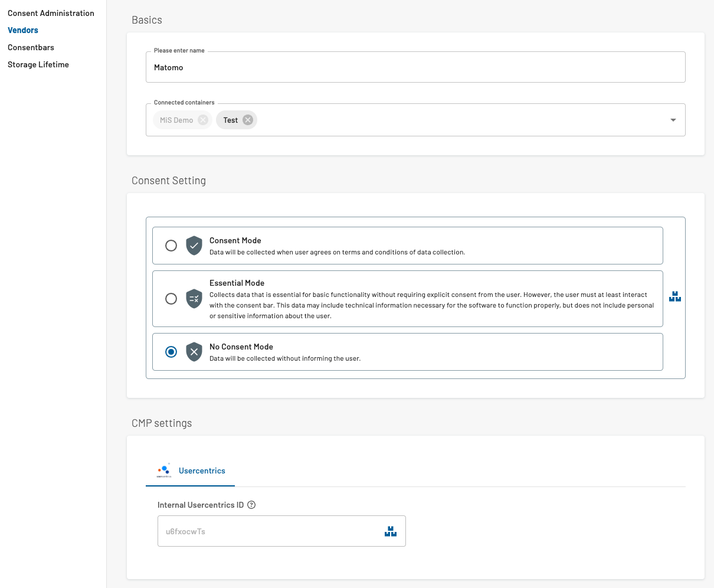
Task: Click the Internal Usercentrics ID input field
Action: pyautogui.click(x=268, y=531)
